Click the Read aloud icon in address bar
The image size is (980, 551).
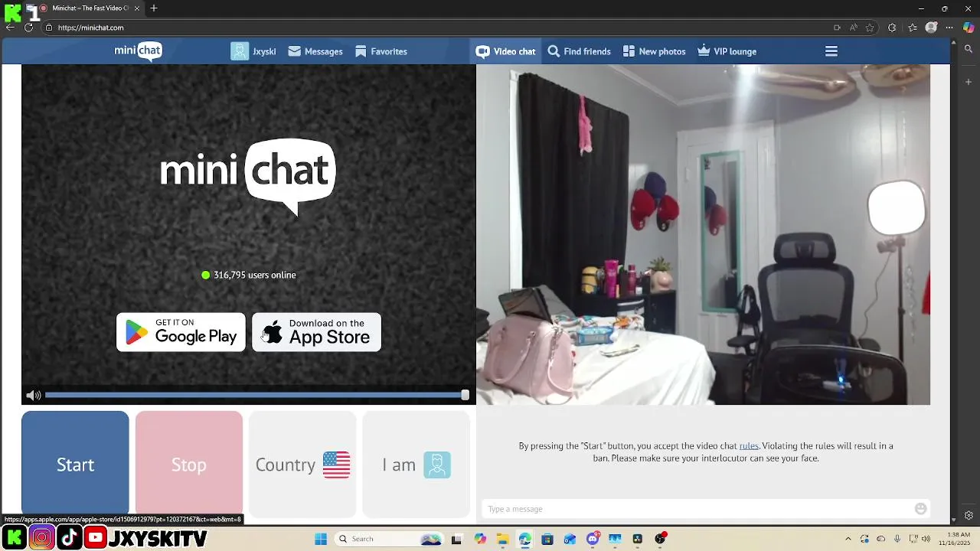tap(853, 28)
